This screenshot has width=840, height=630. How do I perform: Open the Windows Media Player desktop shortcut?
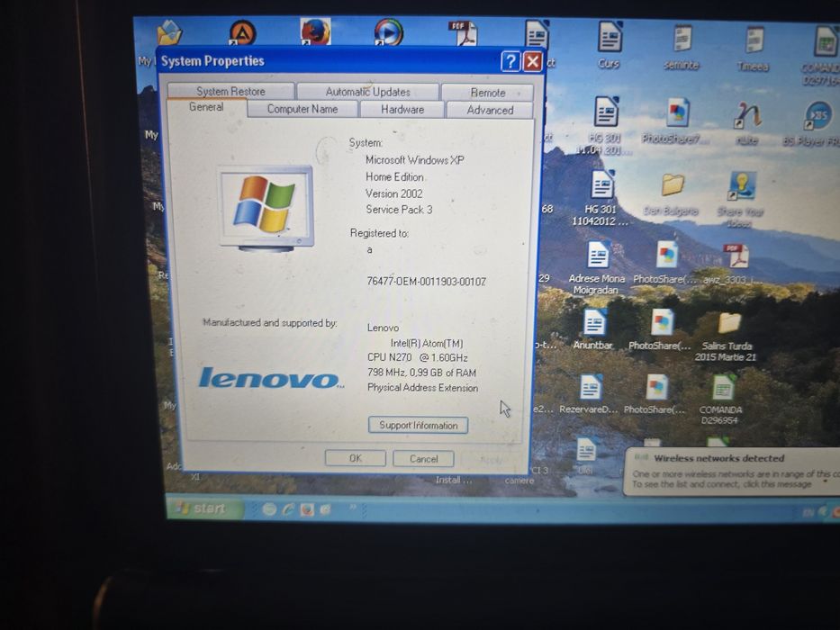point(388,31)
